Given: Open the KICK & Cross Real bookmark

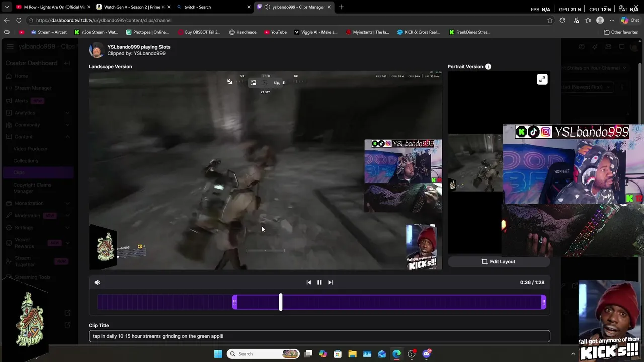Looking at the screenshot, I should click(x=418, y=32).
